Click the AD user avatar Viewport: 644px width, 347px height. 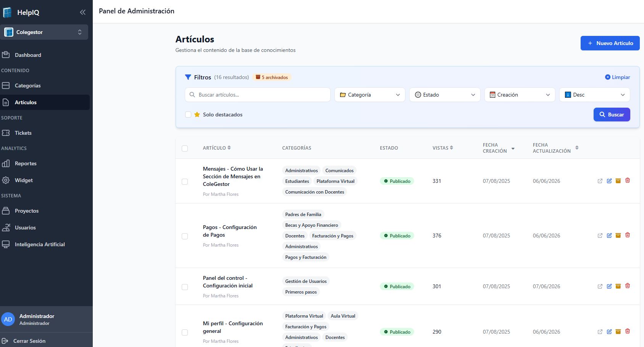[x=8, y=320]
